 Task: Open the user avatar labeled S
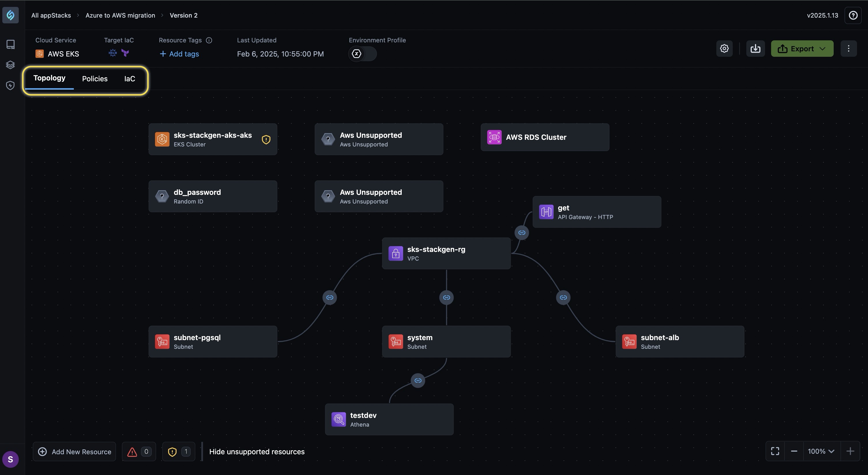pyautogui.click(x=10, y=459)
